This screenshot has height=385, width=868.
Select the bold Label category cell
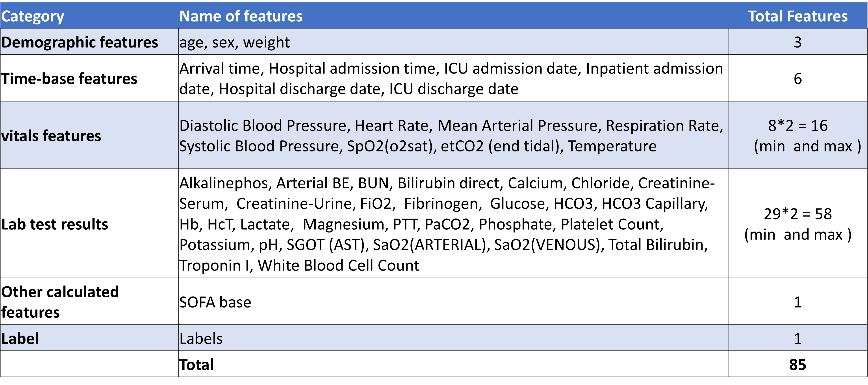coord(20,339)
